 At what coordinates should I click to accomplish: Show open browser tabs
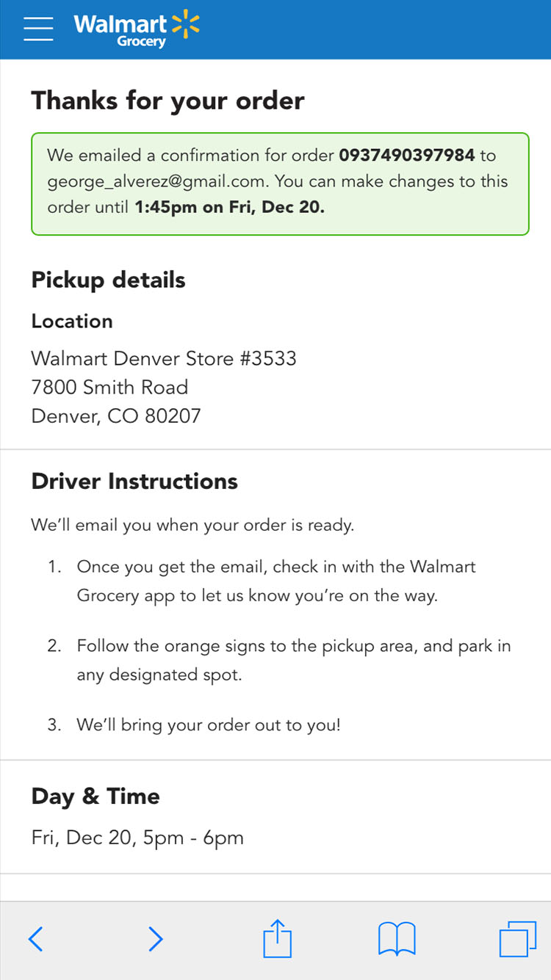[x=517, y=939]
